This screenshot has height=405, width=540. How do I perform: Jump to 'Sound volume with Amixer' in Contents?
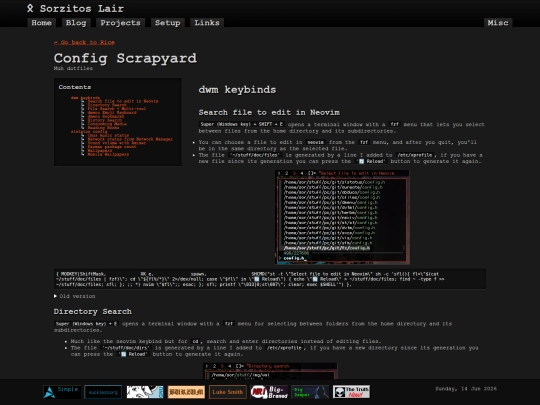[x=117, y=143]
